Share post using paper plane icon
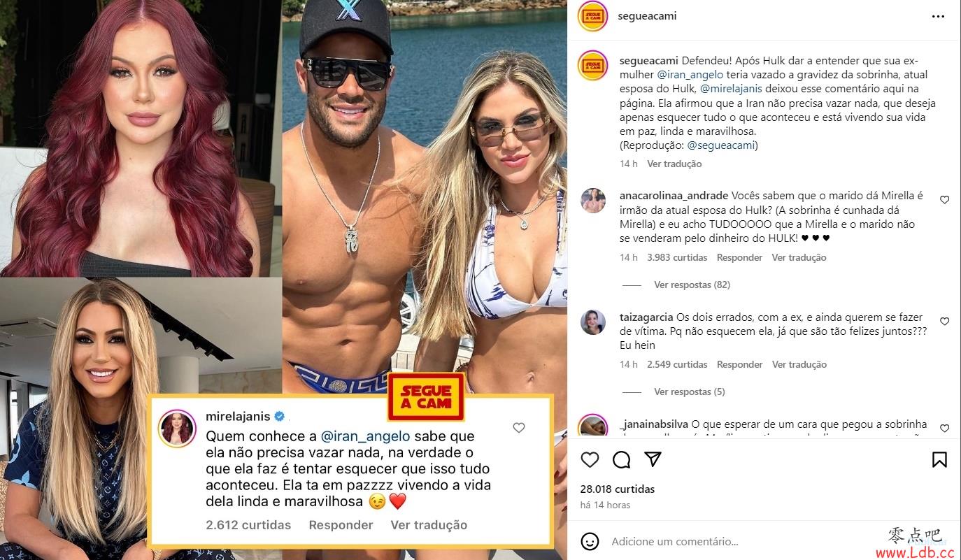 pos(653,459)
